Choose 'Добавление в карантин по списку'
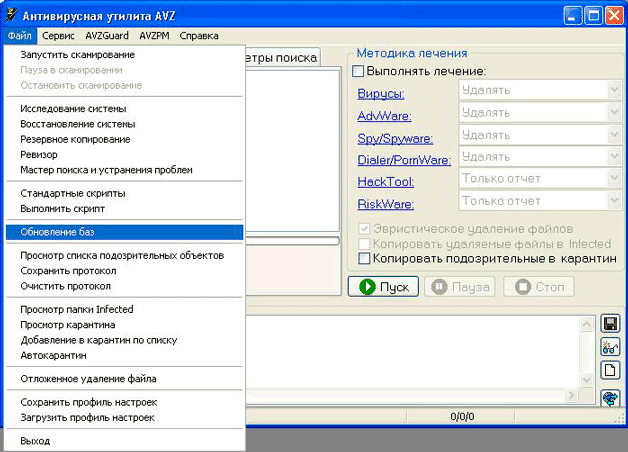628x452 pixels. click(125, 340)
